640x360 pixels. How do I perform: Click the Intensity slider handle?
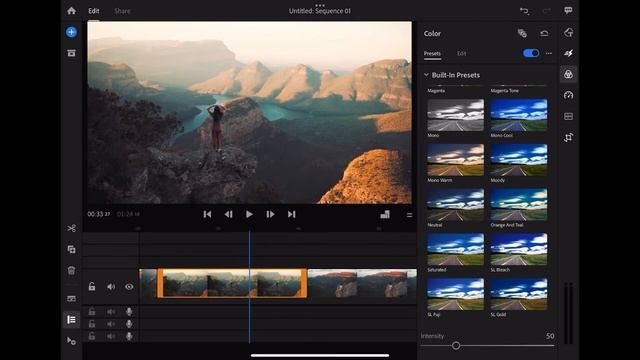coord(456,346)
